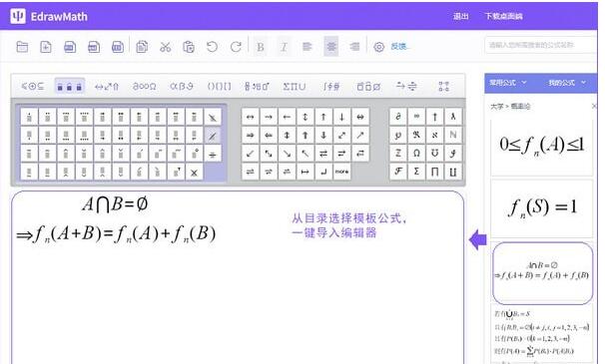Insert the lambda λ symbol

coord(453,117)
